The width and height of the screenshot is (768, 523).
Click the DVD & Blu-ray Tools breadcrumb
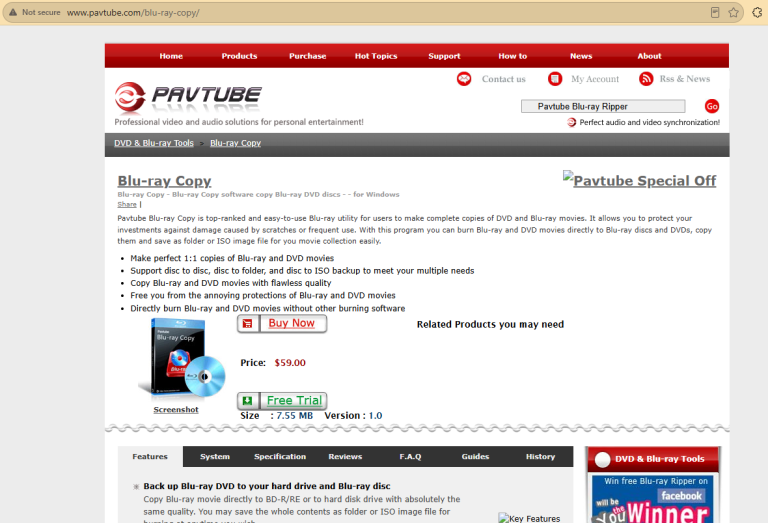tap(154, 143)
